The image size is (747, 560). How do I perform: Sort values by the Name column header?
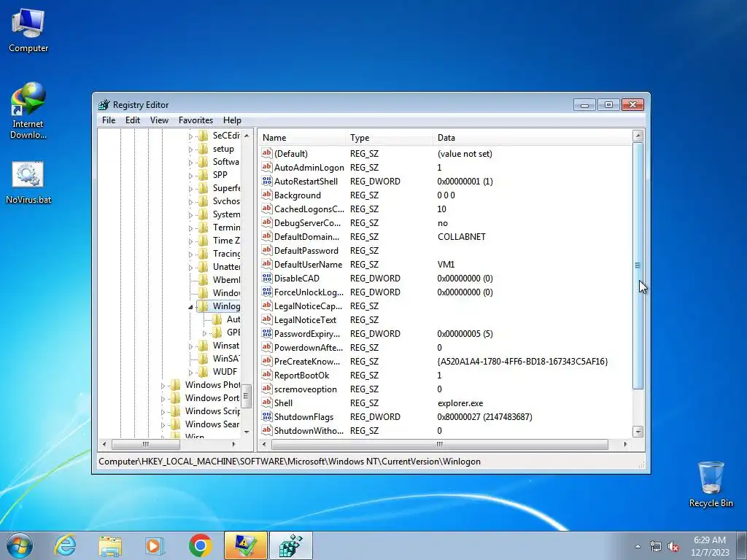coord(302,138)
